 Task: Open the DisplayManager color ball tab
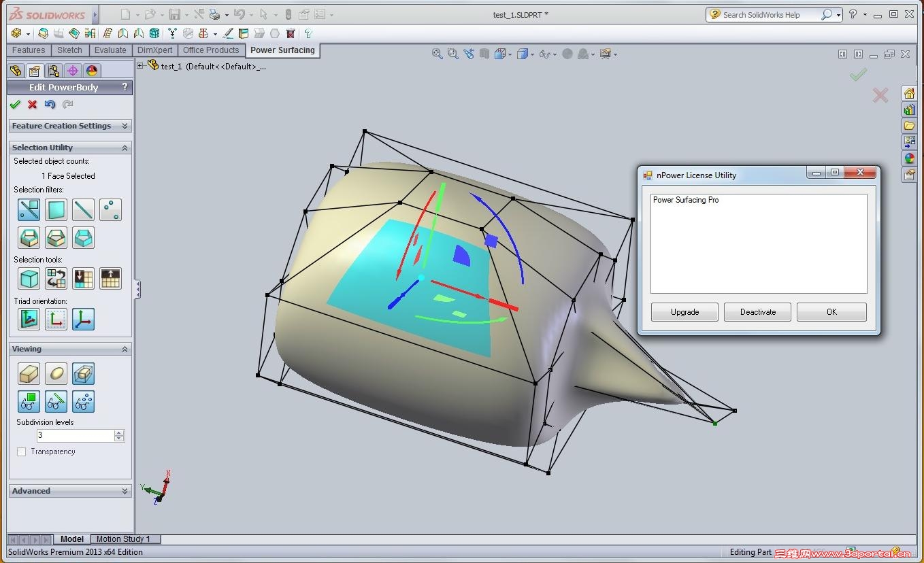[x=92, y=71]
